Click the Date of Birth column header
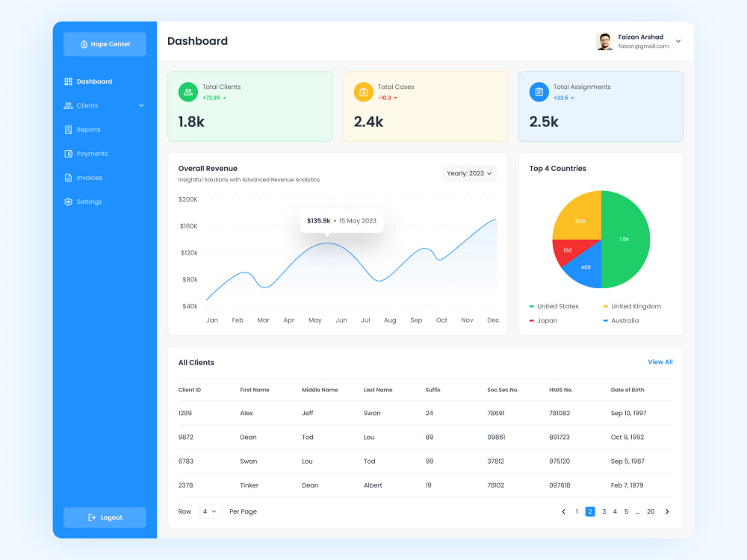 (627, 390)
